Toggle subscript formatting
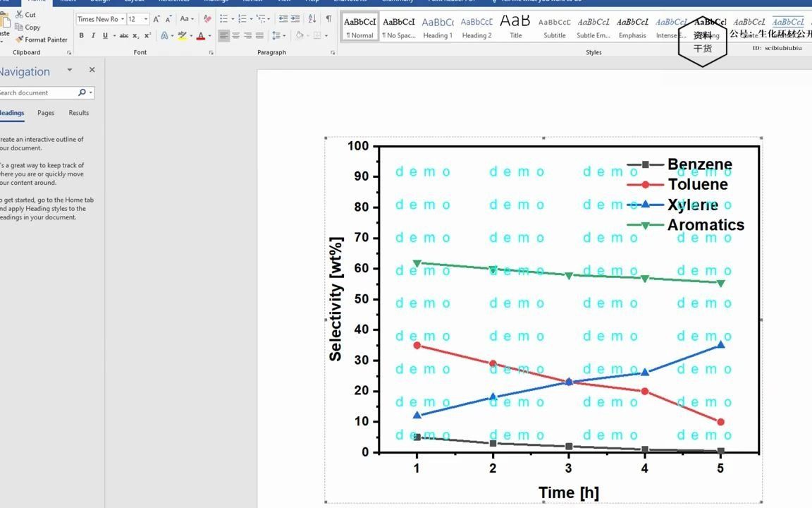Viewport: 812px width, 508px height. tap(135, 36)
